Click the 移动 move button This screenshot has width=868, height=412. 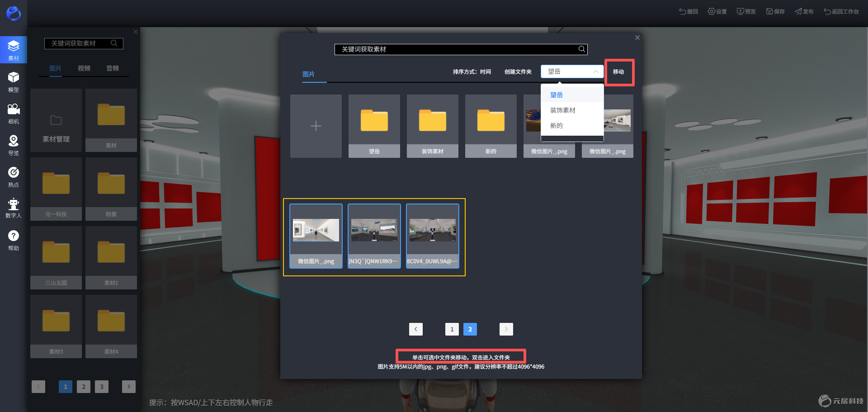point(618,72)
